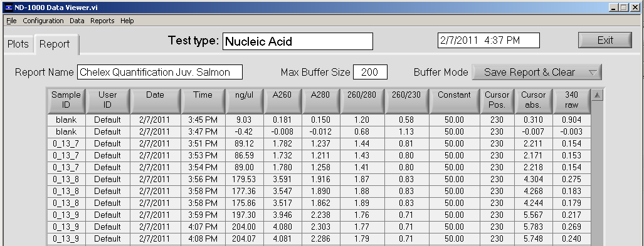Click the 204.07 ng/ul value
This screenshot has width=644, height=246.
tap(245, 238)
